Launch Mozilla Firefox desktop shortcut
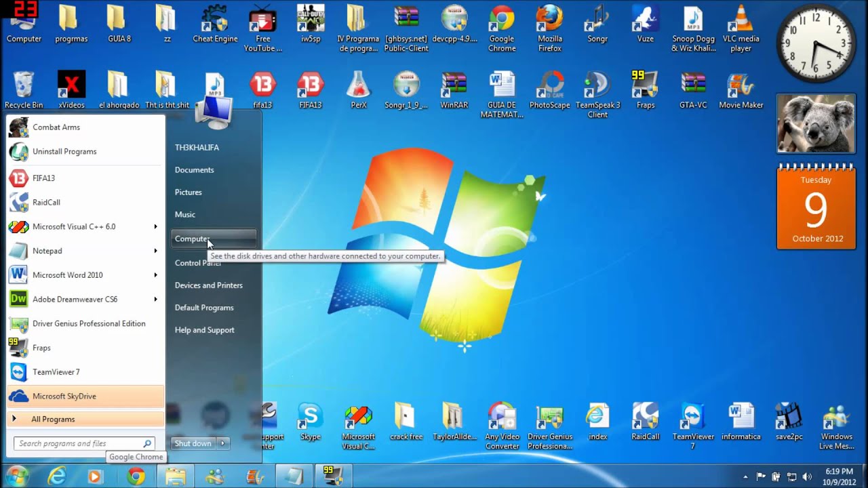Viewport: 868px width, 488px height. [549, 28]
